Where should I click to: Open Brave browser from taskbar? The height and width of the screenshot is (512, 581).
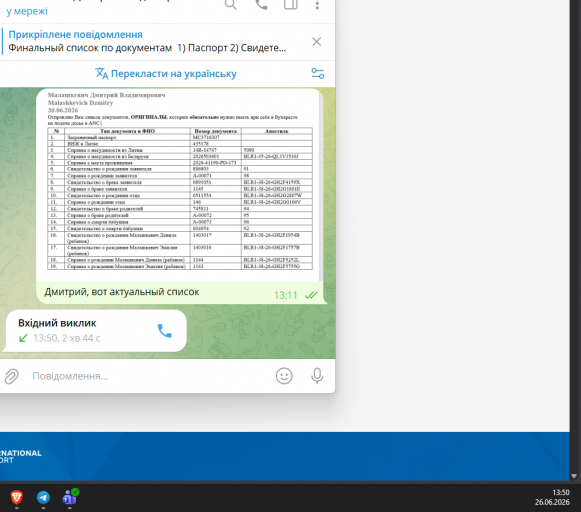(x=17, y=497)
